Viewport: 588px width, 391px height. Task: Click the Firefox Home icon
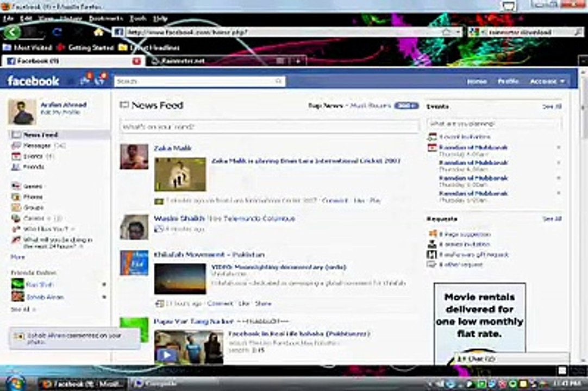click(x=98, y=32)
